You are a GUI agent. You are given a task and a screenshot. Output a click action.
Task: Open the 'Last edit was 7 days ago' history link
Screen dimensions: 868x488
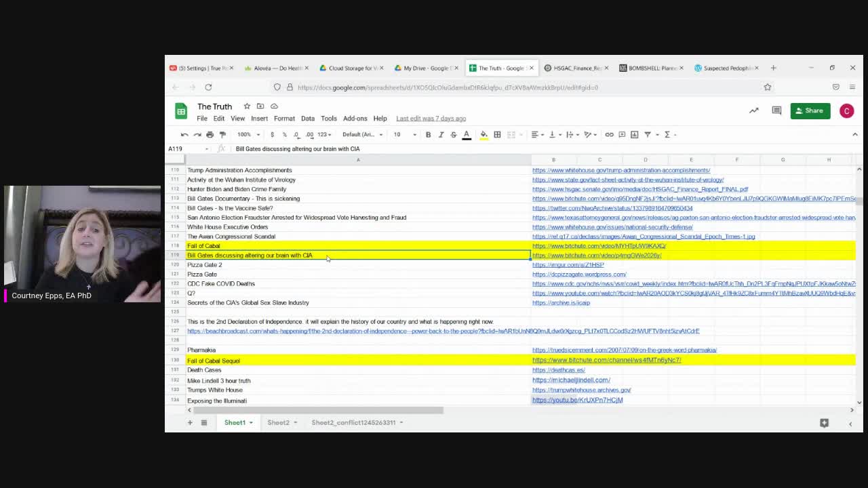click(431, 119)
